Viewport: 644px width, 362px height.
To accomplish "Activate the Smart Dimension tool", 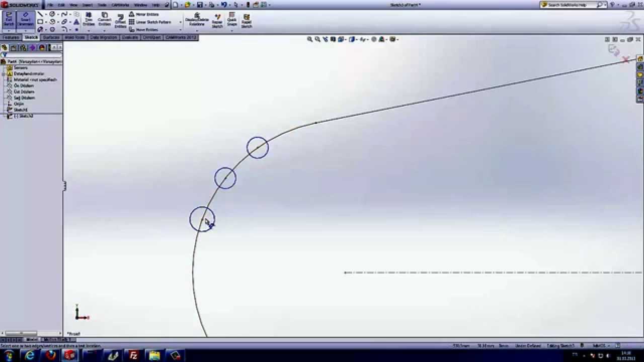I will (x=25, y=19).
